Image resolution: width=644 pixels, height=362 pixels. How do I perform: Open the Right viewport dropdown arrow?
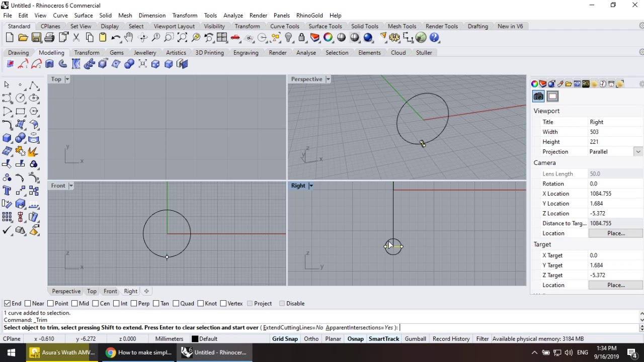click(x=311, y=186)
